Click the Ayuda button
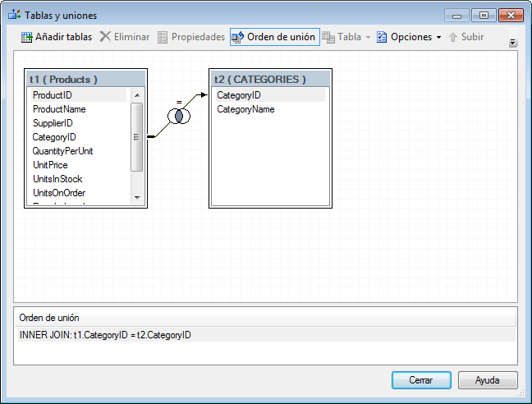The width and height of the screenshot is (532, 404). (488, 380)
